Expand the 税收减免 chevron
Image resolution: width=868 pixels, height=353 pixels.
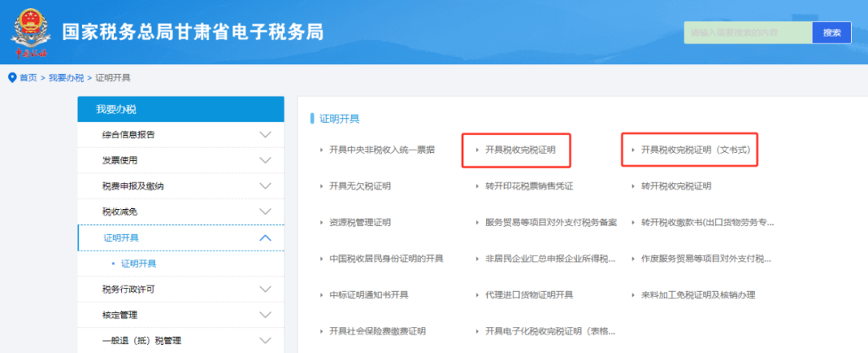click(265, 211)
